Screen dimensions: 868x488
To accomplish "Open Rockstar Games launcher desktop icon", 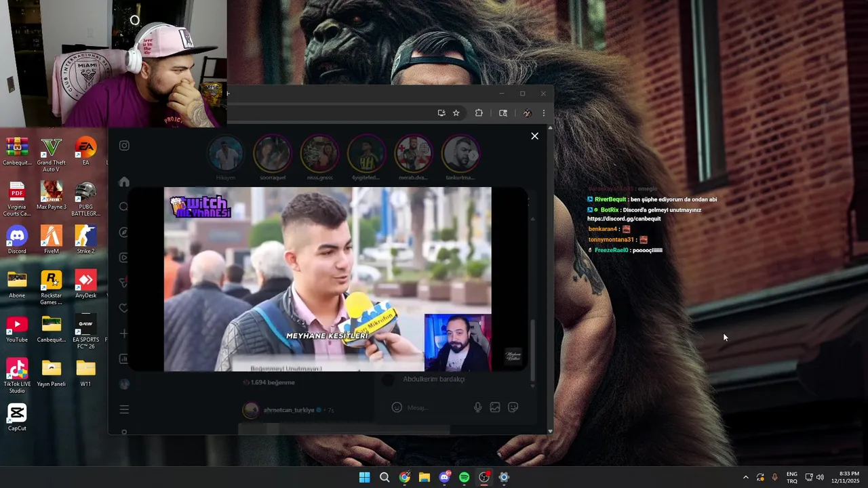I will (52, 287).
